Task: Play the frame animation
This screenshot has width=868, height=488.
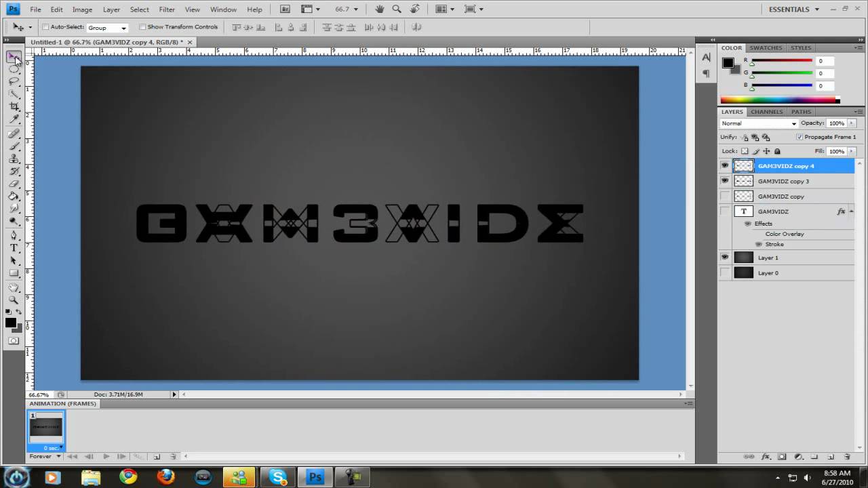Action: 106,457
